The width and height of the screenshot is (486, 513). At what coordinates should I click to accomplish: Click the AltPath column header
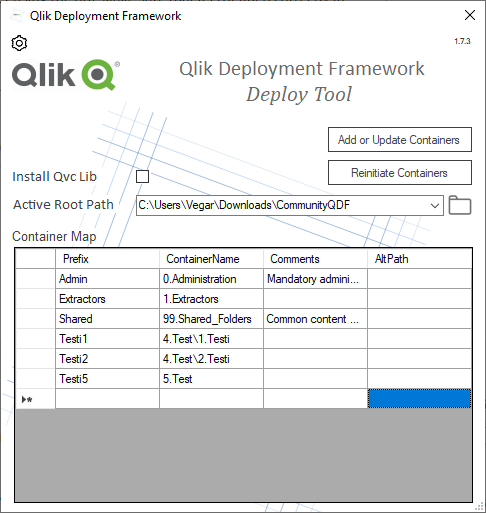[x=420, y=259]
